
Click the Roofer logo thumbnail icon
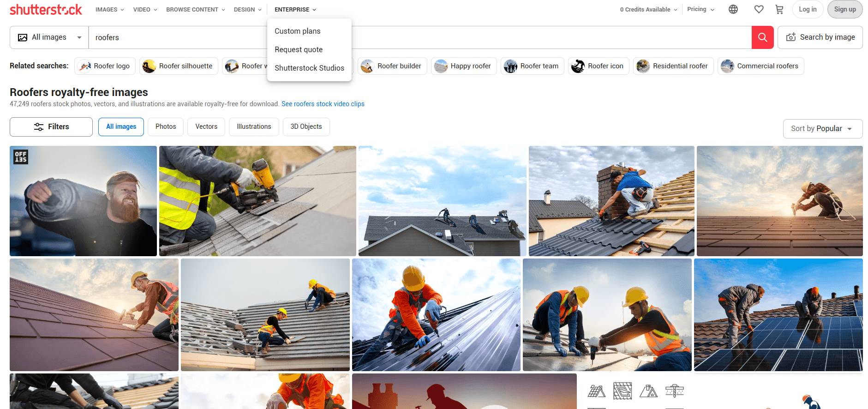(85, 66)
